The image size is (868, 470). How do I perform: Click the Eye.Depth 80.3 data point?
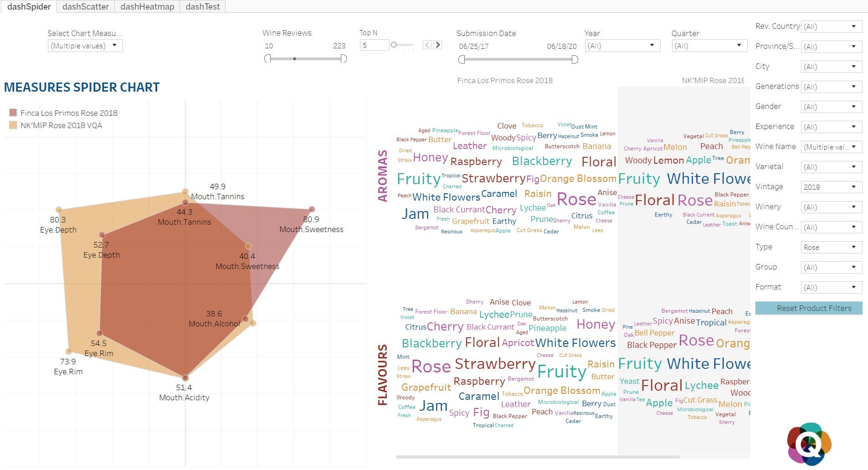(59, 210)
